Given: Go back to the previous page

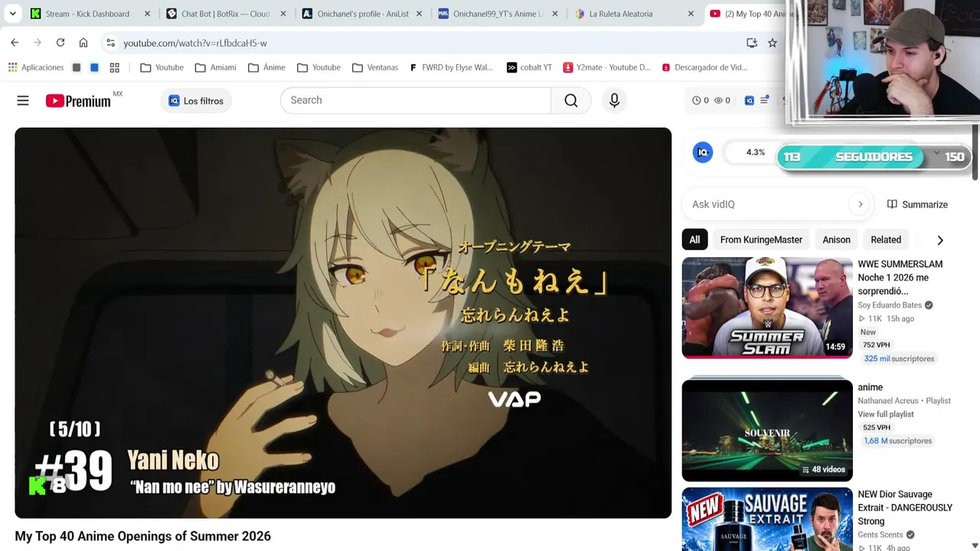Looking at the screenshot, I should (x=15, y=43).
